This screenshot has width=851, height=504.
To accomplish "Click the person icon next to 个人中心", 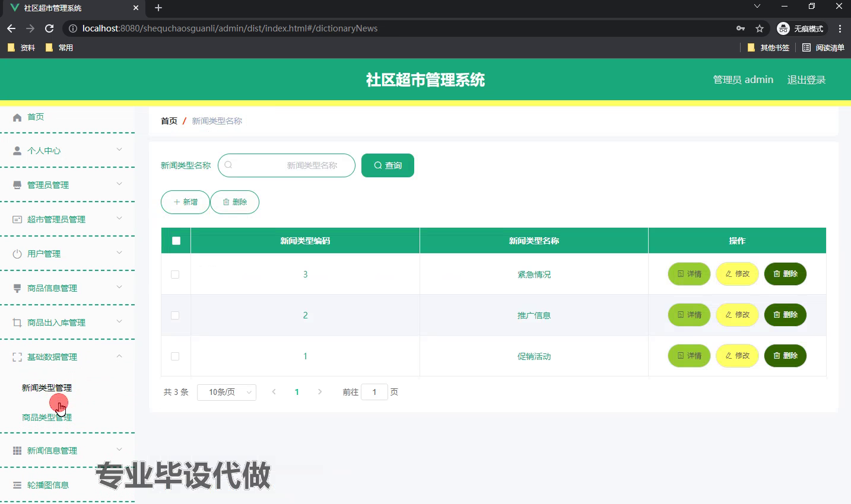I will pyautogui.click(x=17, y=151).
